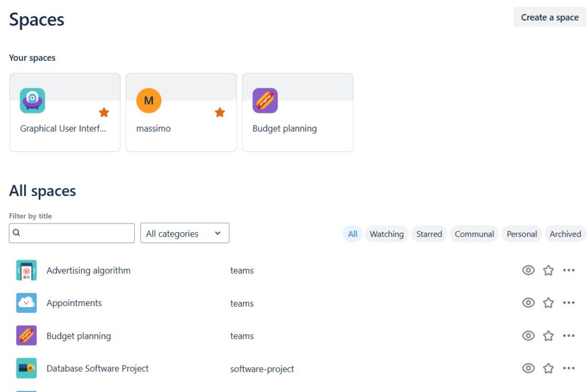Image resolution: width=587 pixels, height=392 pixels.
Task: Open the All categories dropdown
Action: [x=185, y=233]
